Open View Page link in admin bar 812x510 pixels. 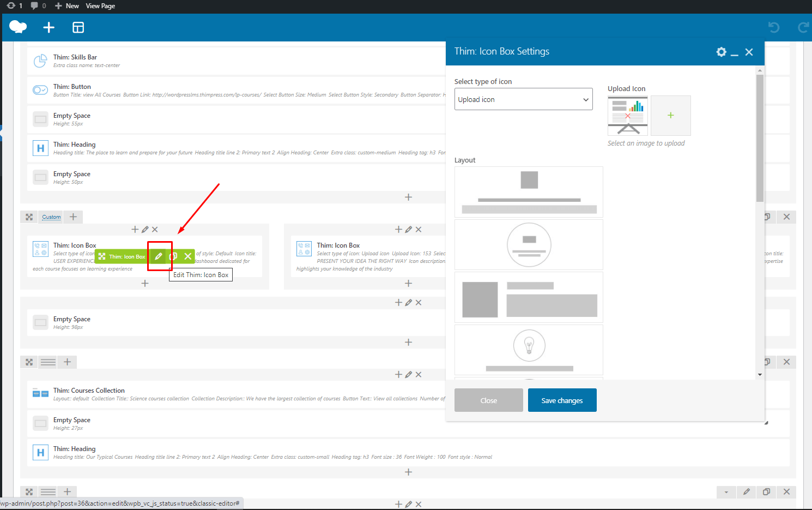pyautogui.click(x=100, y=5)
